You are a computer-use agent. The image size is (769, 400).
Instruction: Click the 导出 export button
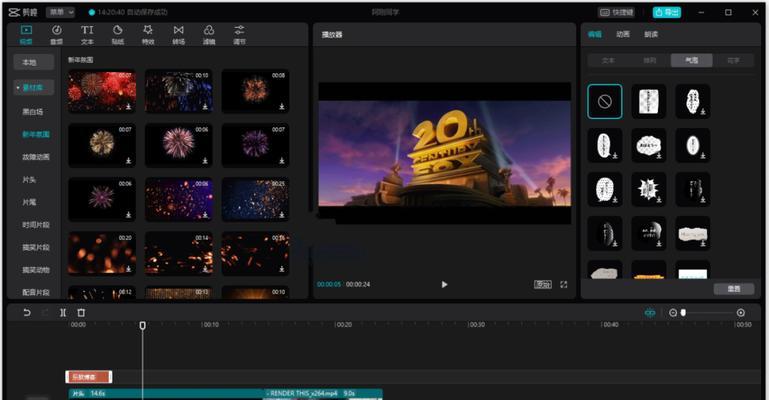666,12
